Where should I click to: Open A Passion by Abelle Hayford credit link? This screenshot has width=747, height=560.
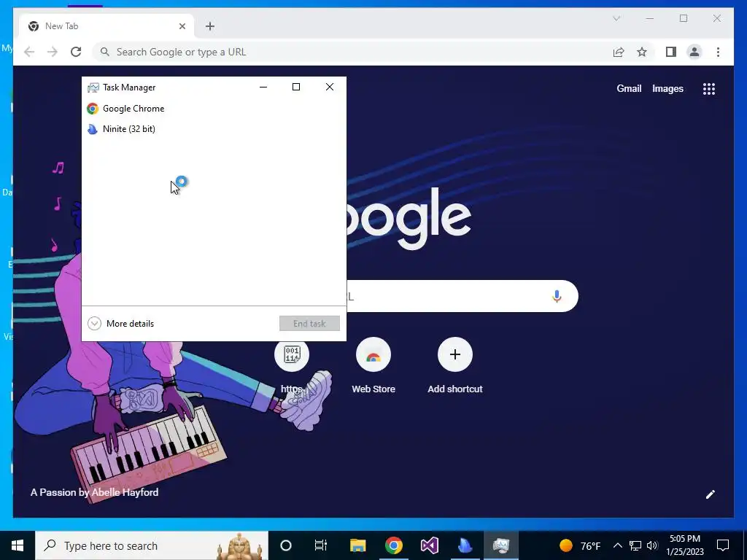click(x=94, y=492)
